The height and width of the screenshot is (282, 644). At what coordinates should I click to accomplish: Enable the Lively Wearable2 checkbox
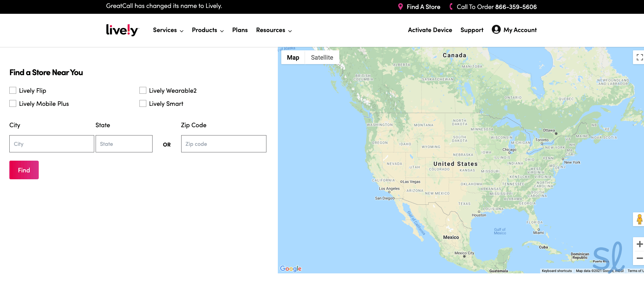pyautogui.click(x=143, y=90)
